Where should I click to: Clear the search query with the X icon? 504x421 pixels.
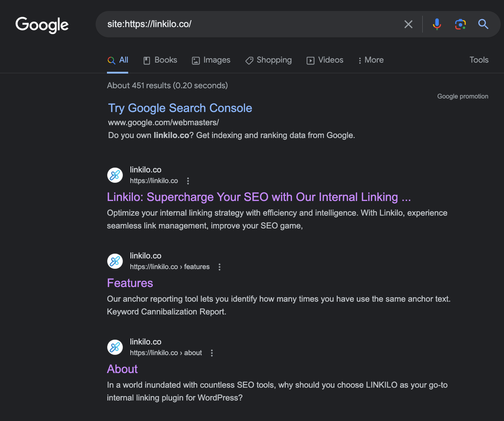tap(408, 24)
